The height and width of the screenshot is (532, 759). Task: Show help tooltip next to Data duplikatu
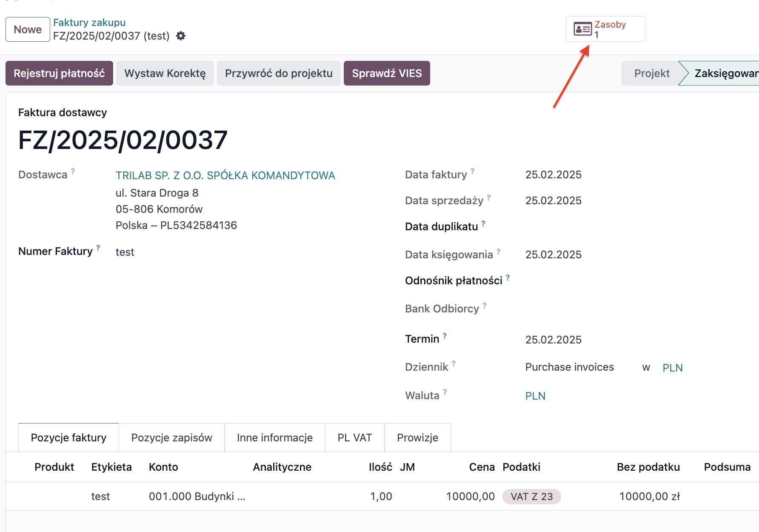[483, 223]
